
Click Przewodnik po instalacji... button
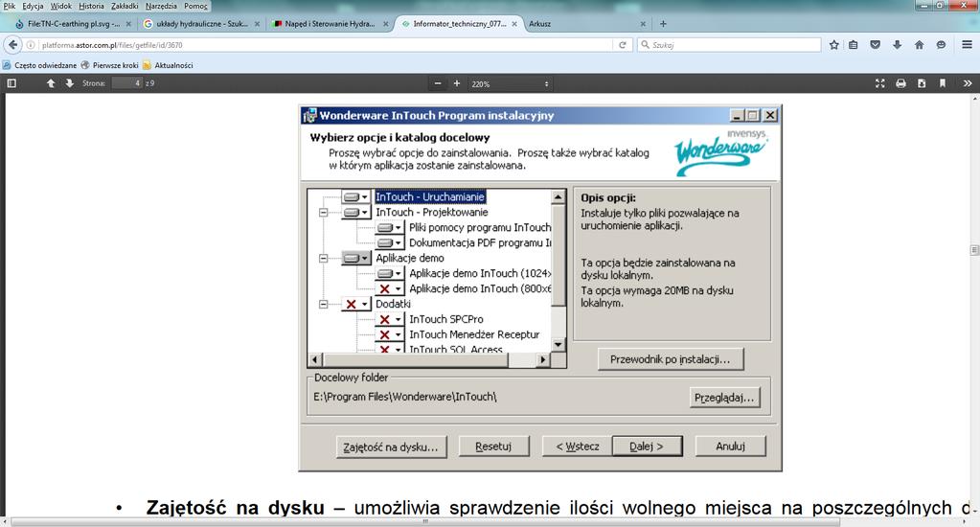[671, 359]
